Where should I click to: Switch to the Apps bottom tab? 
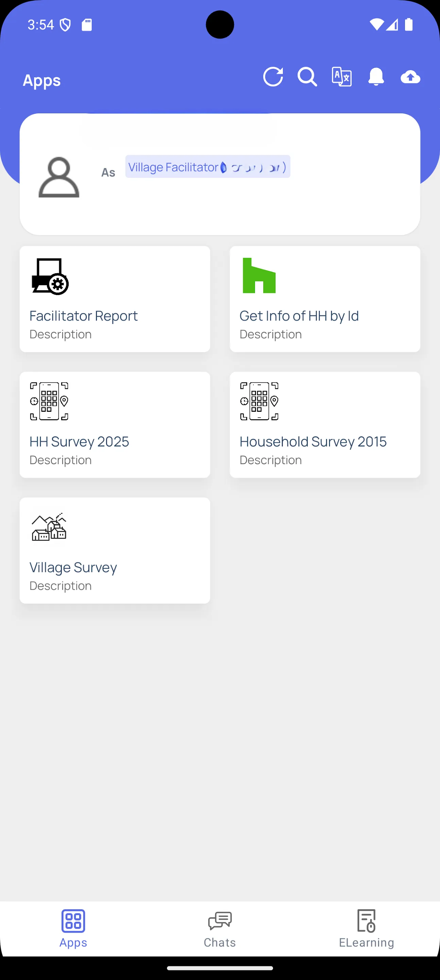tap(73, 929)
